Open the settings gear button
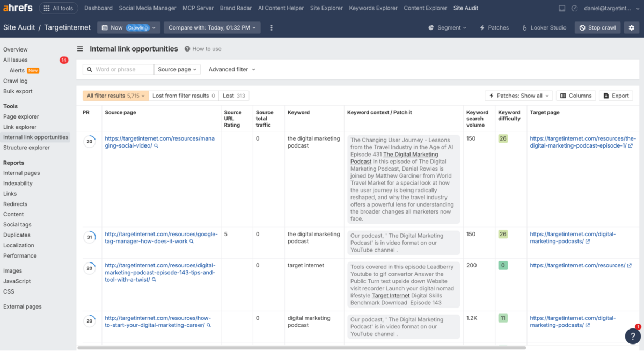Image resolution: width=644 pixels, height=351 pixels. coord(631,27)
